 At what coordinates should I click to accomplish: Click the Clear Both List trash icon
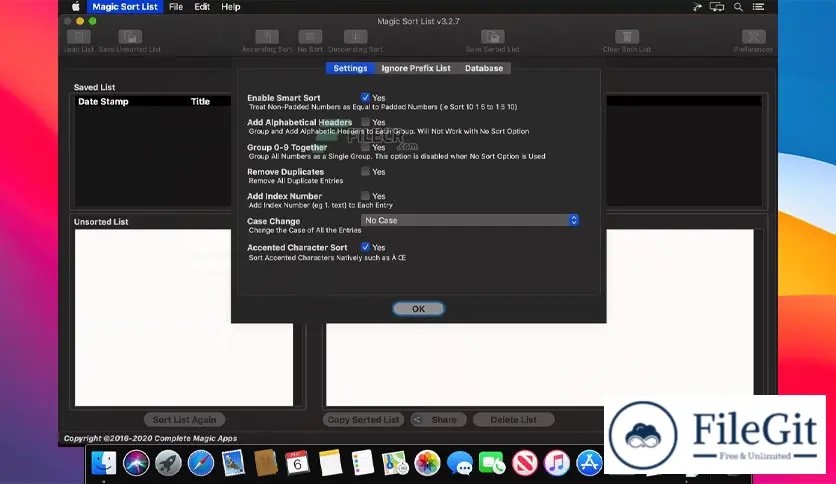coord(626,37)
